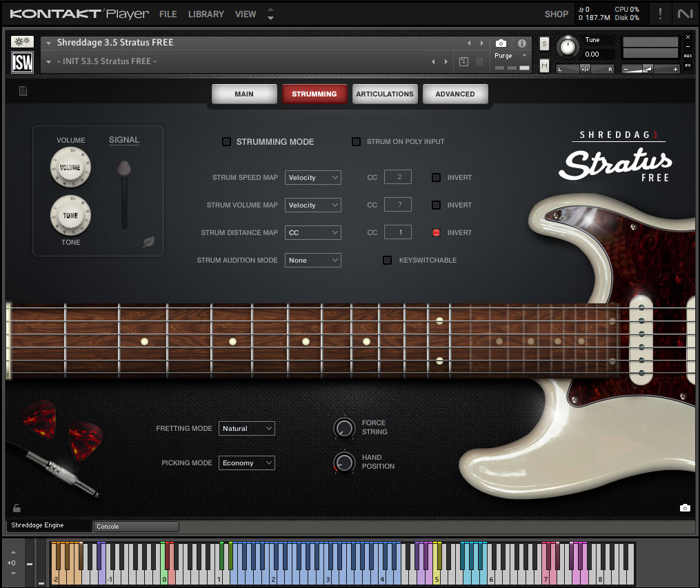
Task: Load next snapshot using right arrow
Action: click(446, 61)
